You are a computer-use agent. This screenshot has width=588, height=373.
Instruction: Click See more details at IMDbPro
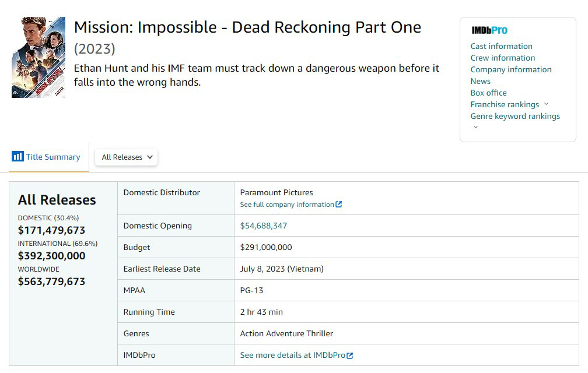(x=292, y=355)
